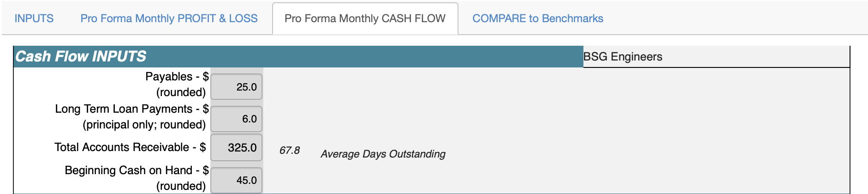This screenshot has width=868, height=194.
Task: Click the 'Total Accounts Receivable - $' label
Action: pyautogui.click(x=130, y=147)
